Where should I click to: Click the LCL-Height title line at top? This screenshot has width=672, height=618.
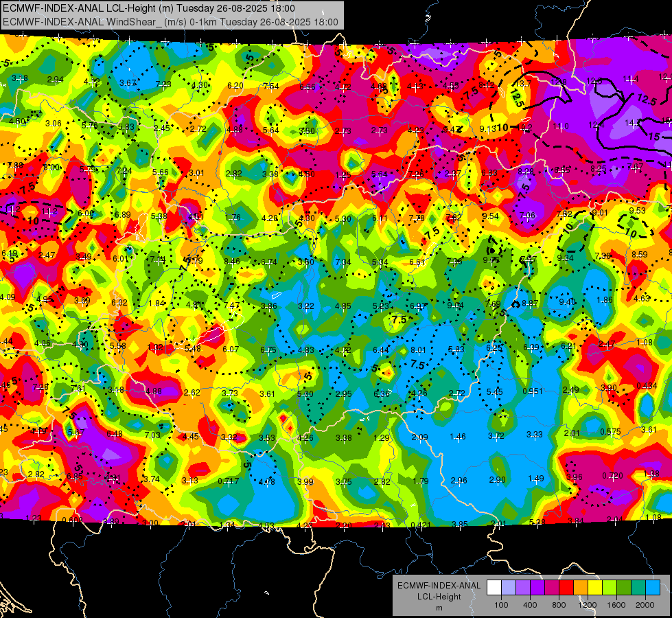[149, 8]
